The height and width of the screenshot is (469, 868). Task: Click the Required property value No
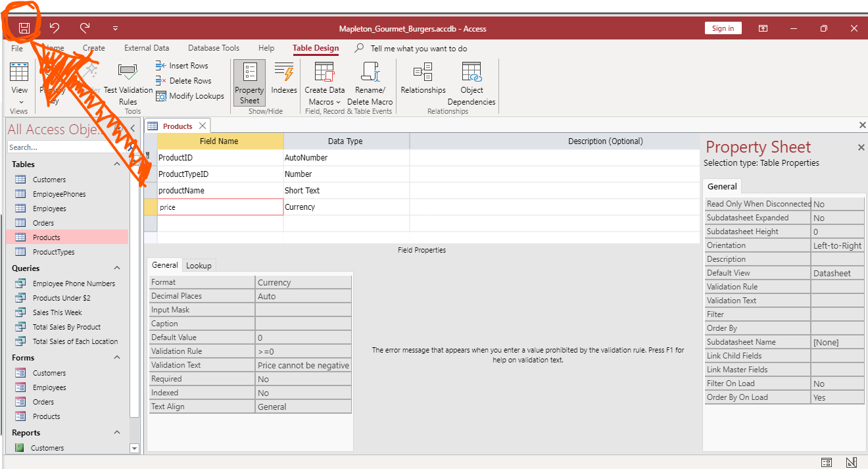pos(303,379)
